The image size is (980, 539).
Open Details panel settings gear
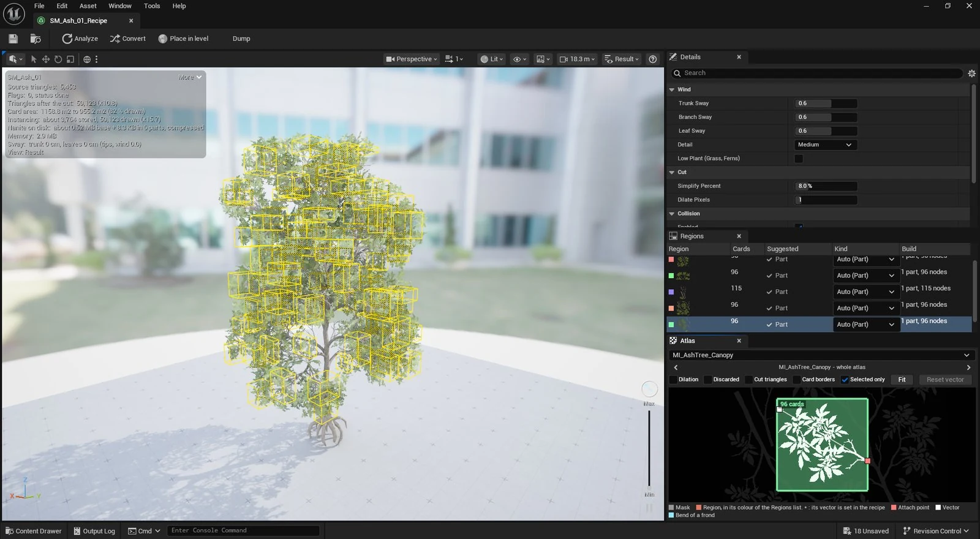tap(971, 73)
